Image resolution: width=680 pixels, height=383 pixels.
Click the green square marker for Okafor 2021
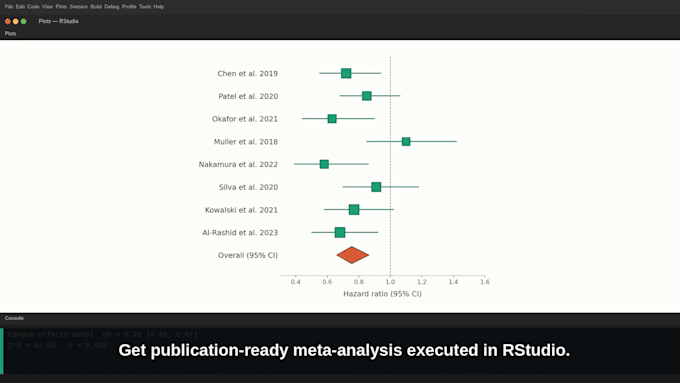332,119
